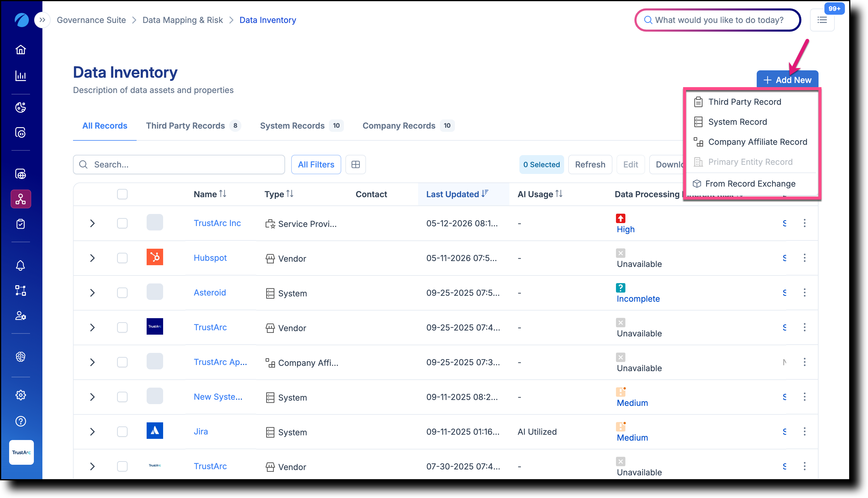Screen dimensions: 868x498
Task: Open row actions menu for Jira
Action: pos(805,432)
